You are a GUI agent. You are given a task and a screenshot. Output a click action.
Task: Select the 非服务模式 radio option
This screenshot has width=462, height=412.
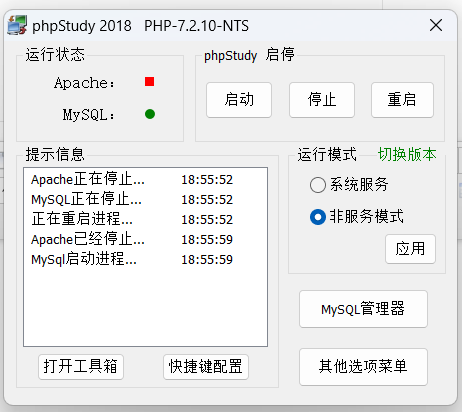[357, 217]
